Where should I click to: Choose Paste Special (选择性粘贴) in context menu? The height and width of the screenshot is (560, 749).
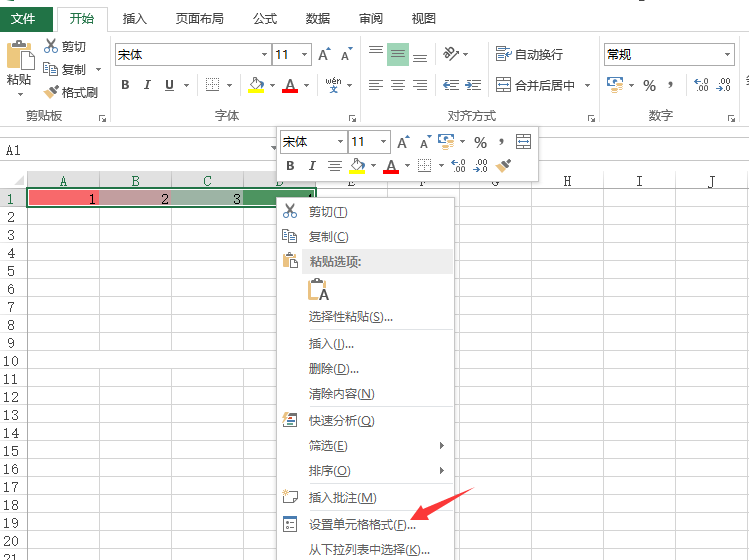click(x=365, y=316)
